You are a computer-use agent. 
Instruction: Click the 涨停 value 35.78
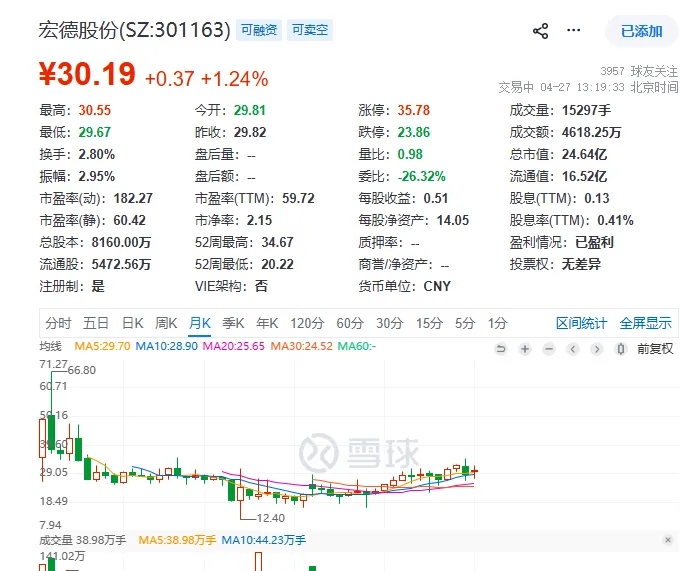click(414, 110)
